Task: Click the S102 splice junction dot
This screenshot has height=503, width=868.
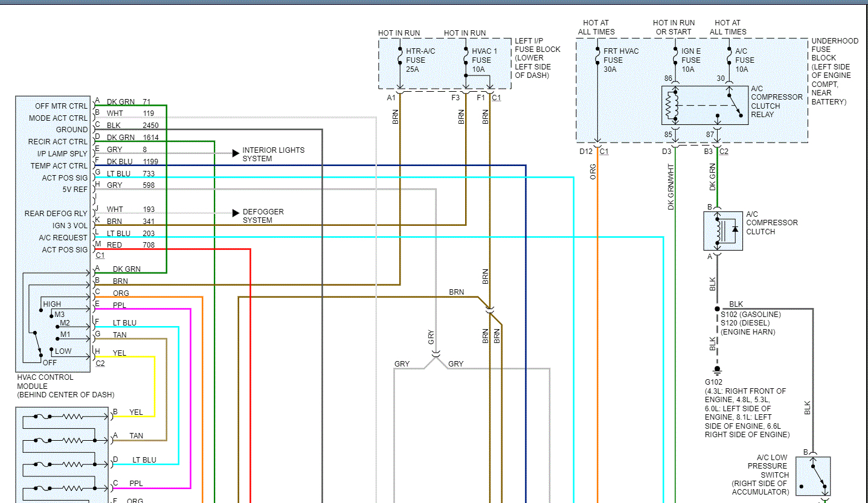Action: point(717,309)
